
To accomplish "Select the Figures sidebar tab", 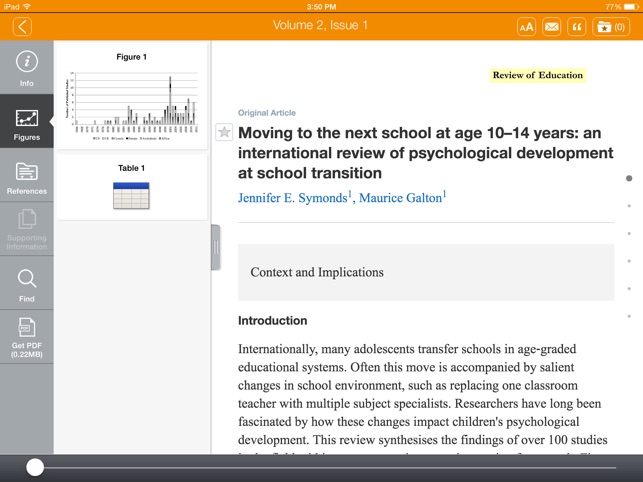I will tap(26, 122).
